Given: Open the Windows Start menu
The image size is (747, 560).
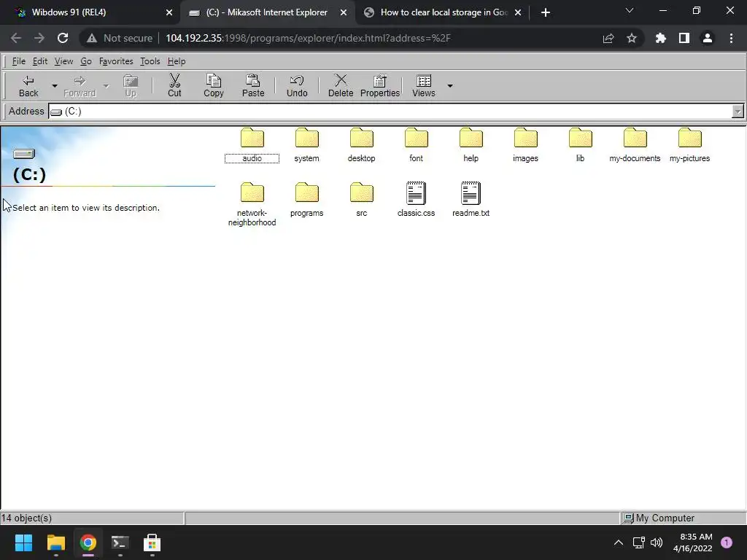Looking at the screenshot, I should pyautogui.click(x=23, y=542).
